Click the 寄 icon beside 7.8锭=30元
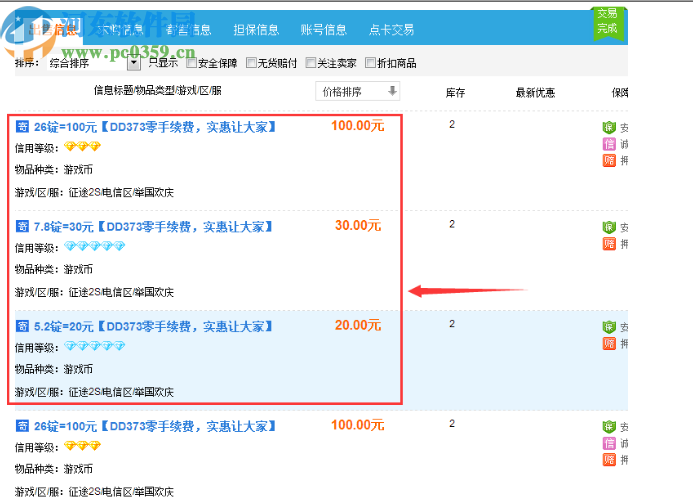 [x=23, y=226]
